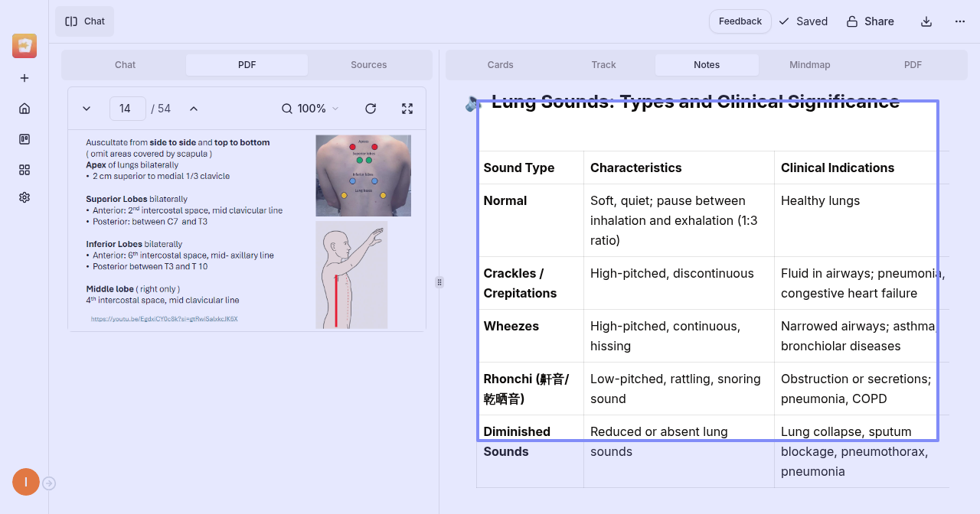Click the panel divider drag handle
Viewport: 980px width, 514px height.
[439, 282]
